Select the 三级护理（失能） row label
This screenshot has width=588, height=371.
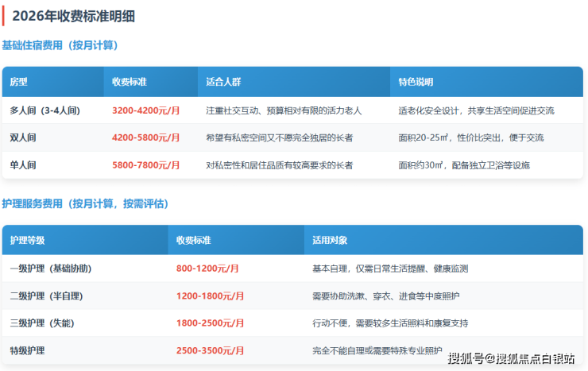[x=41, y=323]
